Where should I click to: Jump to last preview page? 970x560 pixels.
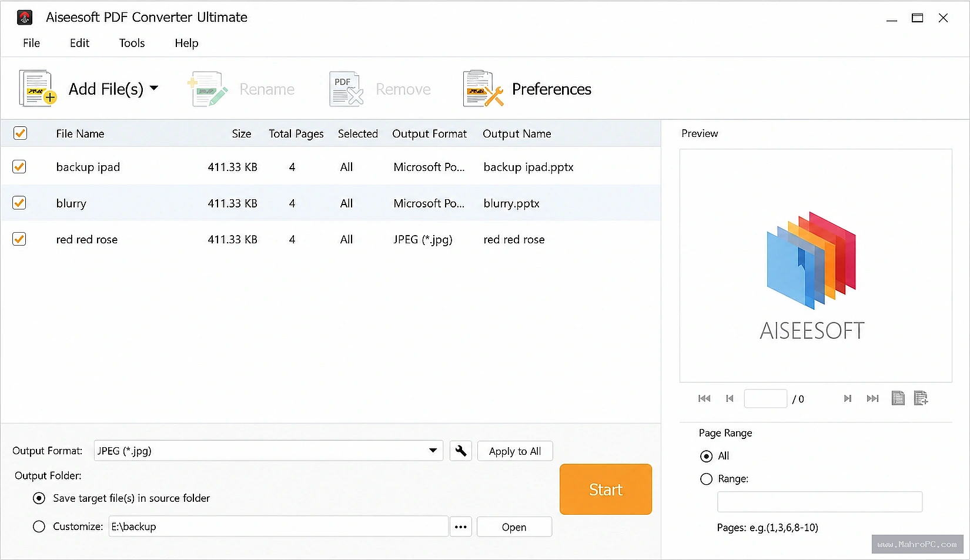(x=872, y=398)
